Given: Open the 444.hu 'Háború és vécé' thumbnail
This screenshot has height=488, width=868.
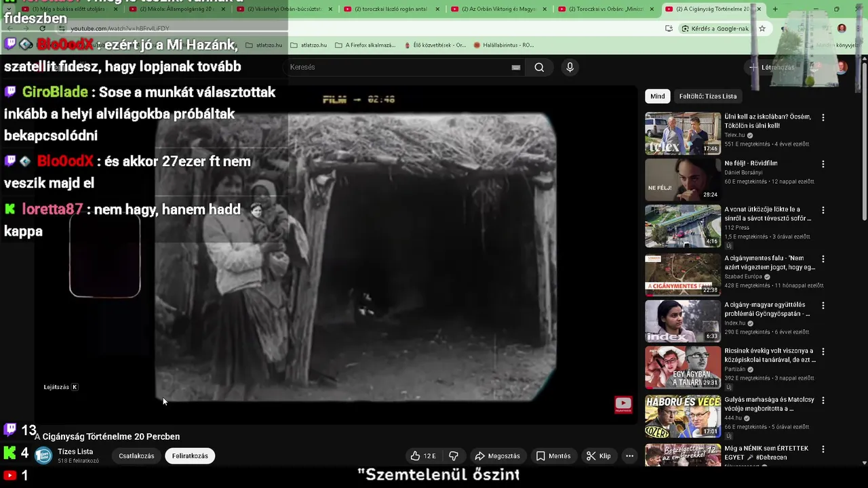Looking at the screenshot, I should point(683,416).
